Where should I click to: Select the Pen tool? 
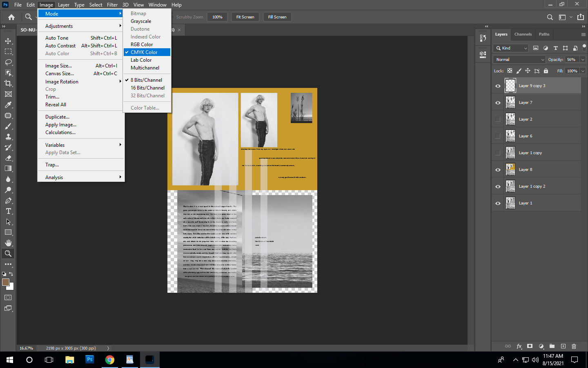(8, 200)
